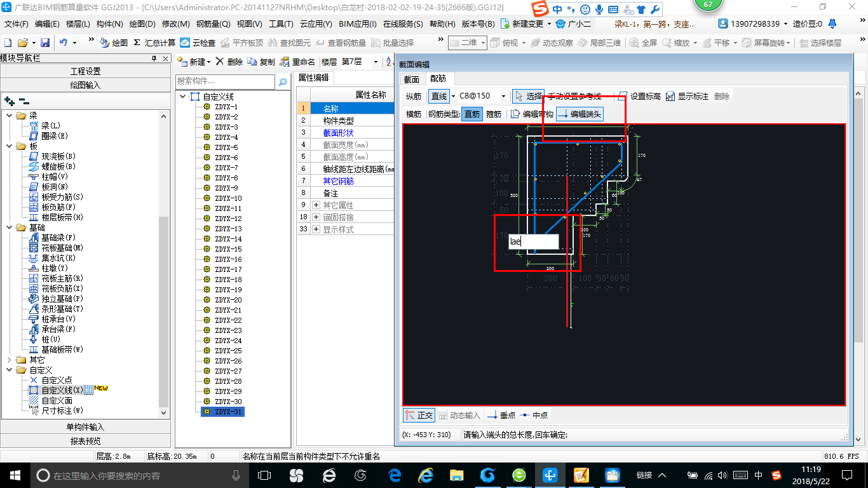
Task: Toggle 直线 draw mode button
Action: (x=439, y=96)
